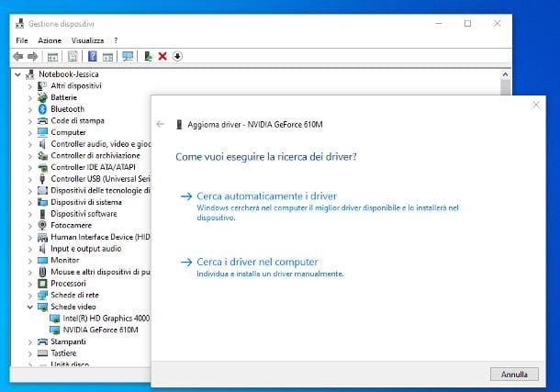Expand the Dispositivi software node
The image size is (560, 392).
pos(30,214)
